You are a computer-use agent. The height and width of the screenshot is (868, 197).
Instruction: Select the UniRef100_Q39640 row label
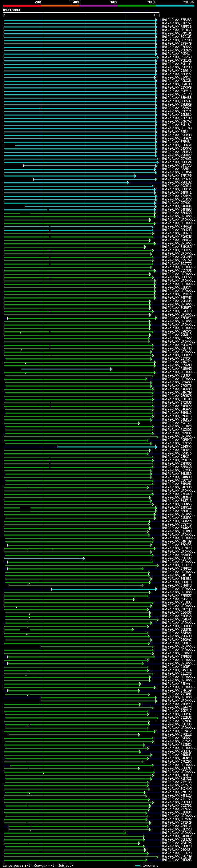pyautogui.click(x=177, y=71)
